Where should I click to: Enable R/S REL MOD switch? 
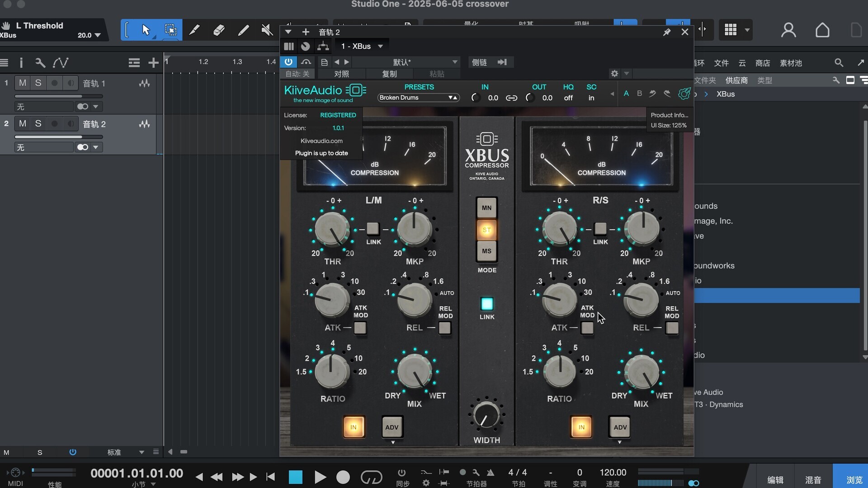point(672,328)
